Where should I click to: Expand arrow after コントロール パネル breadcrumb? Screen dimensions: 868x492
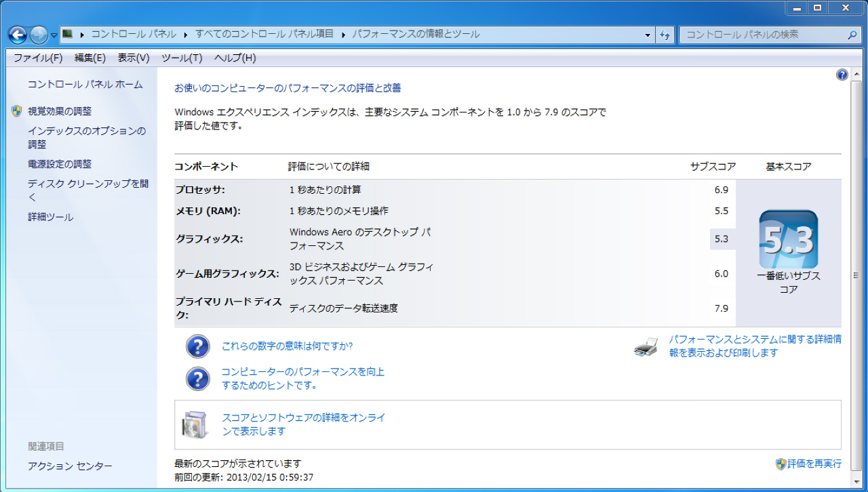pyautogui.click(x=186, y=34)
